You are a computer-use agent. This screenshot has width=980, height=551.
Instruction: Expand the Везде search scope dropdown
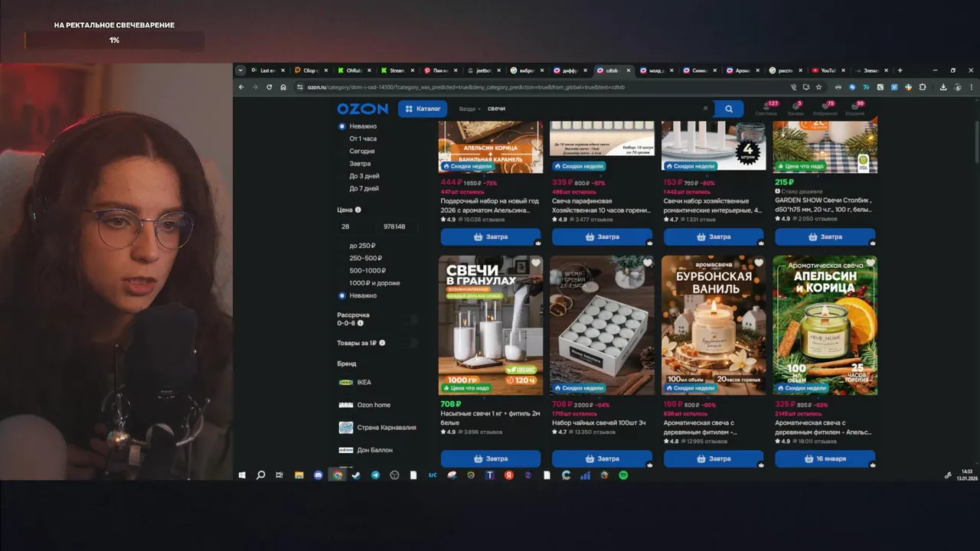click(469, 109)
